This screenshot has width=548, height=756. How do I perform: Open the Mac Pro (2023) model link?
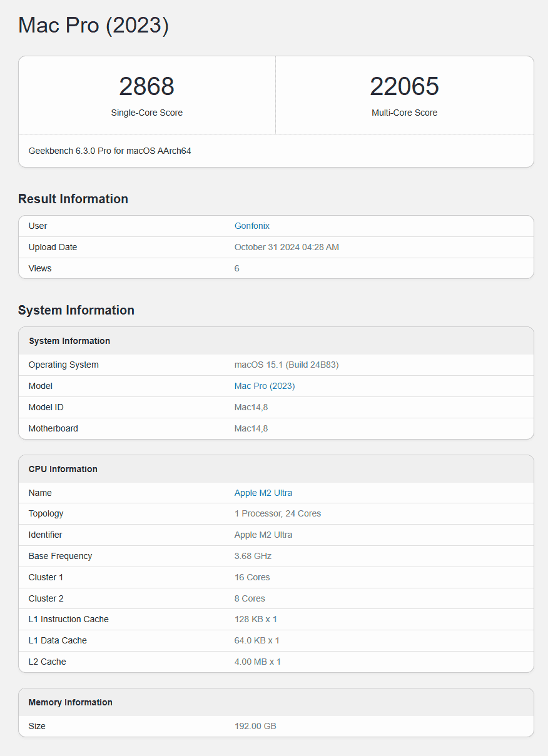[x=264, y=386]
